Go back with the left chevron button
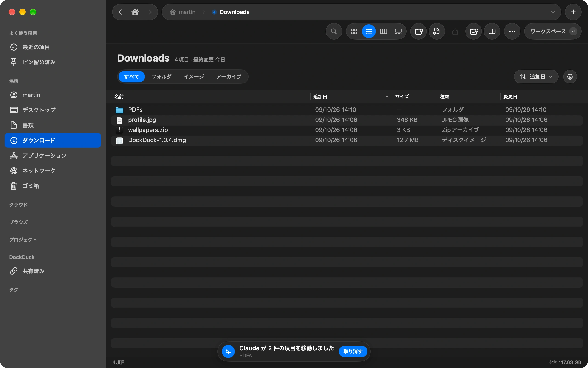Screen dimensions: 588x368 [120, 12]
